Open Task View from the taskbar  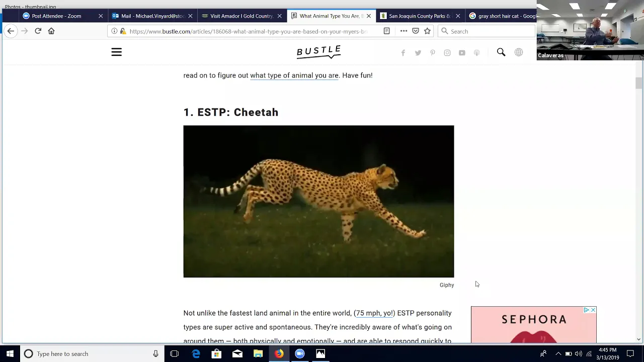click(x=175, y=354)
